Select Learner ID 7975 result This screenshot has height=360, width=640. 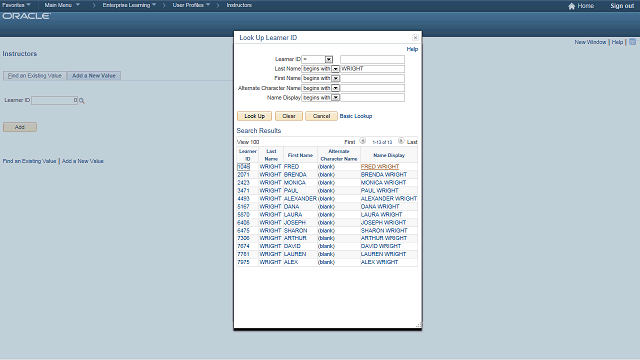[243, 262]
